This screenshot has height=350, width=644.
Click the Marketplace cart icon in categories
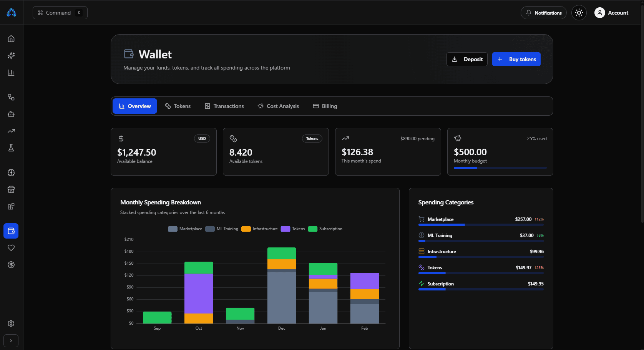(x=422, y=219)
